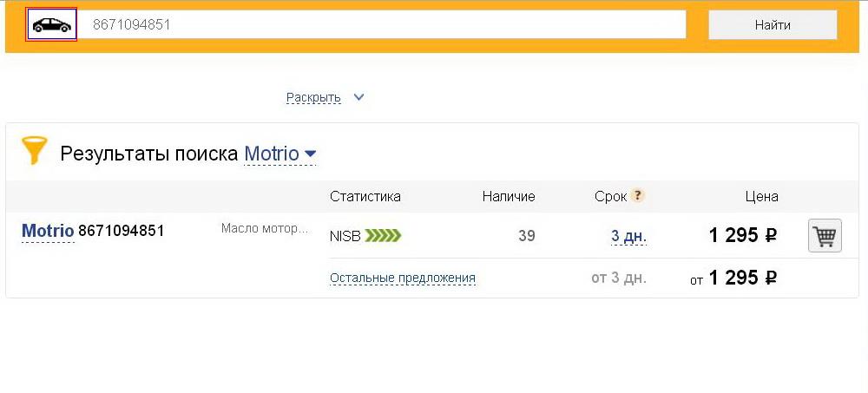Select NISB supplier name in results

pyautogui.click(x=345, y=236)
